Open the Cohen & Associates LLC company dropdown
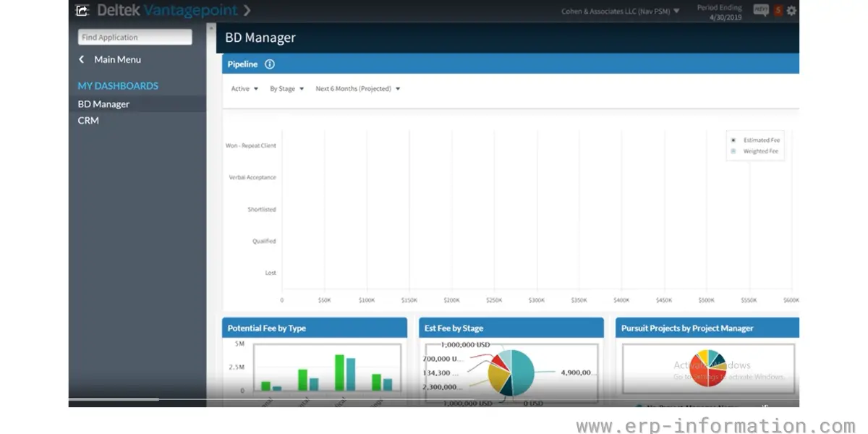 pyautogui.click(x=620, y=11)
